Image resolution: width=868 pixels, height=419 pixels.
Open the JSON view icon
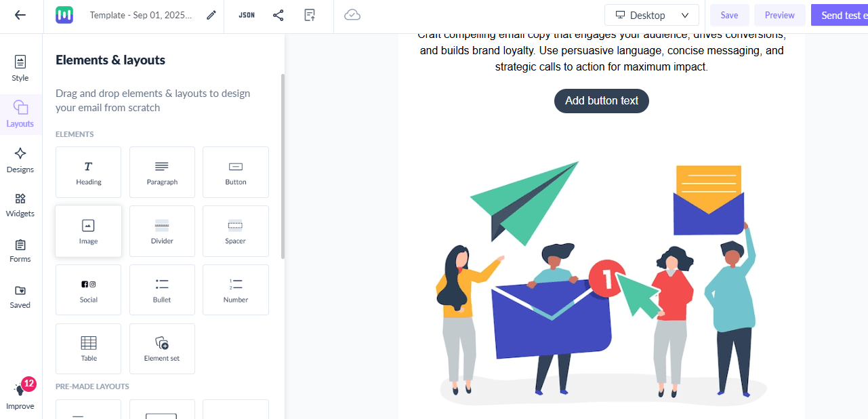point(247,15)
